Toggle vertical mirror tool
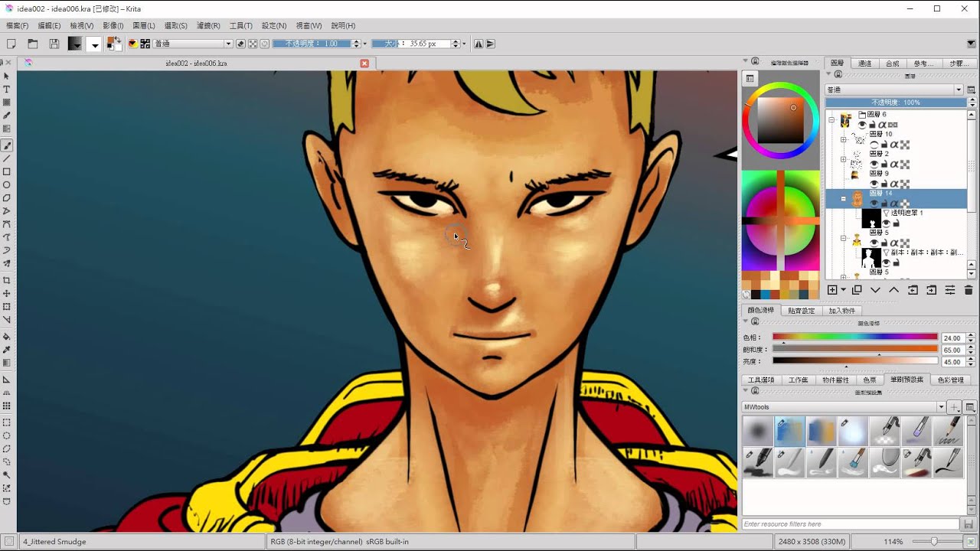This screenshot has width=980, height=551. (x=490, y=44)
